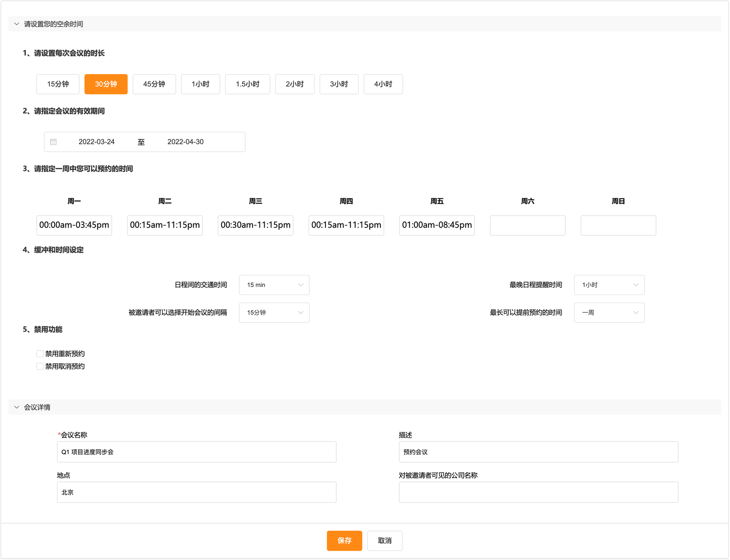Click the 会议名称 input field
Viewport: 730px width, 560px height.
point(196,452)
